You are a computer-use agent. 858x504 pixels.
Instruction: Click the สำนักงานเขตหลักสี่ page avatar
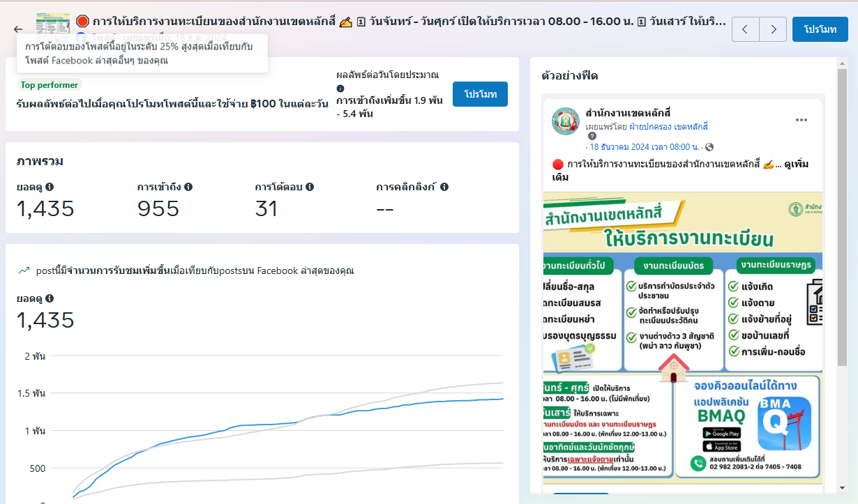coord(566,121)
